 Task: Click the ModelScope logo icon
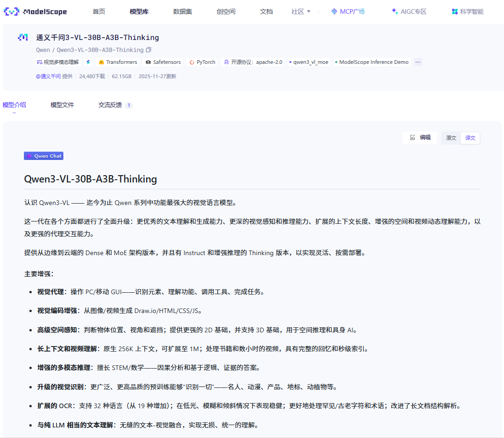pyautogui.click(x=11, y=11)
